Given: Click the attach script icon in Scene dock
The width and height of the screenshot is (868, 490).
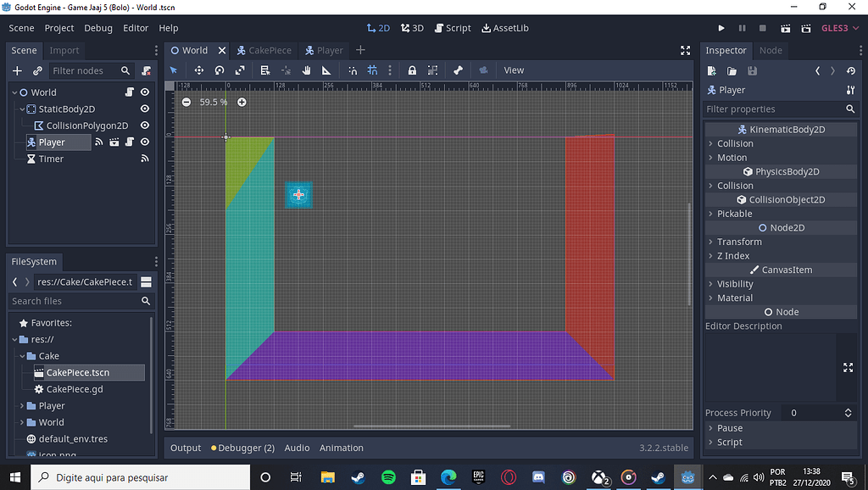Looking at the screenshot, I should click(146, 71).
